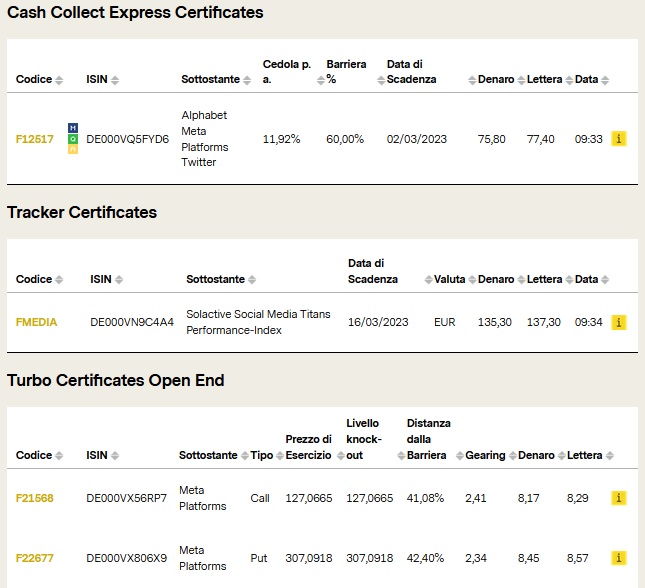Click the yellow A badge next to F12517
Viewport: 645px width, 588px height.
click(x=73, y=149)
